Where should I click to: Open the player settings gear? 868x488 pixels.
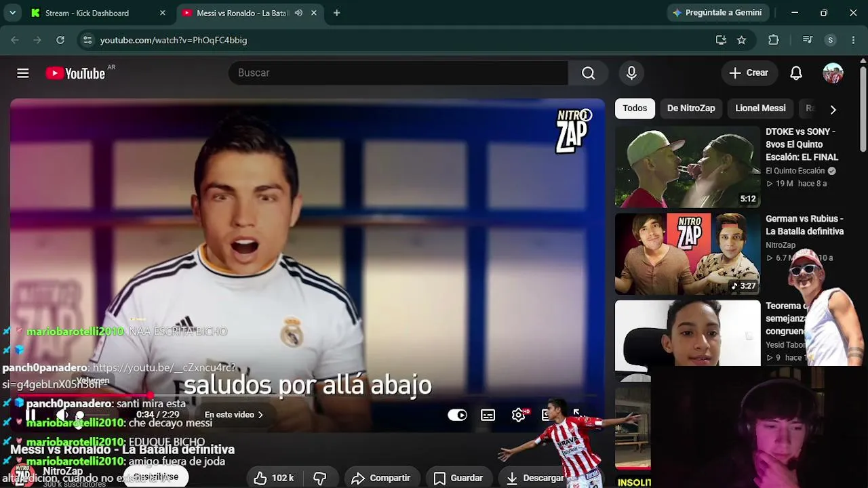click(519, 415)
